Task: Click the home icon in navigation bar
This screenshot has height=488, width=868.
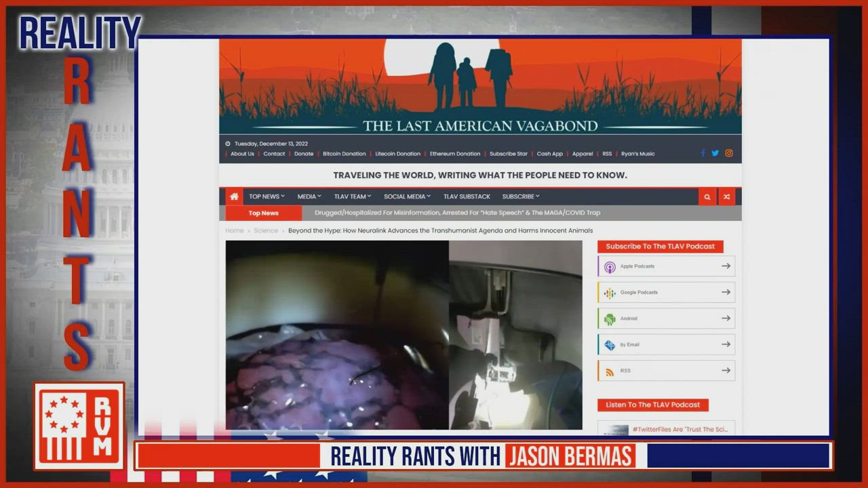Action: [234, 197]
